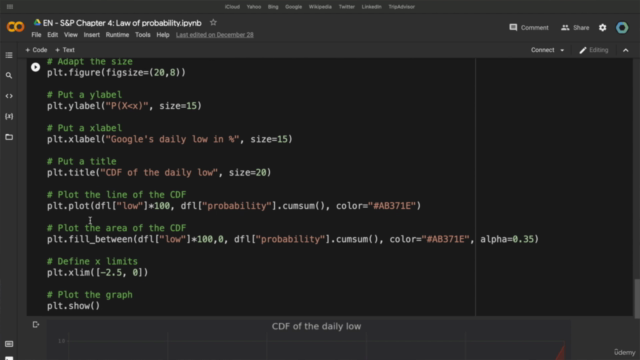Open the Help menu
The width and height of the screenshot is (640, 360).
tap(163, 35)
